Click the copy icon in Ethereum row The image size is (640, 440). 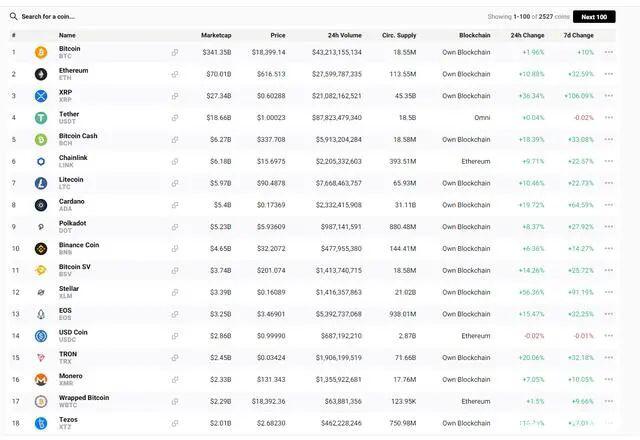[x=175, y=74]
